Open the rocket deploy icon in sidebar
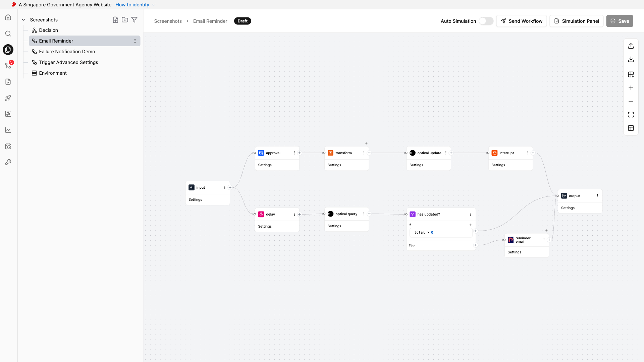This screenshot has width=644, height=362. [8, 98]
